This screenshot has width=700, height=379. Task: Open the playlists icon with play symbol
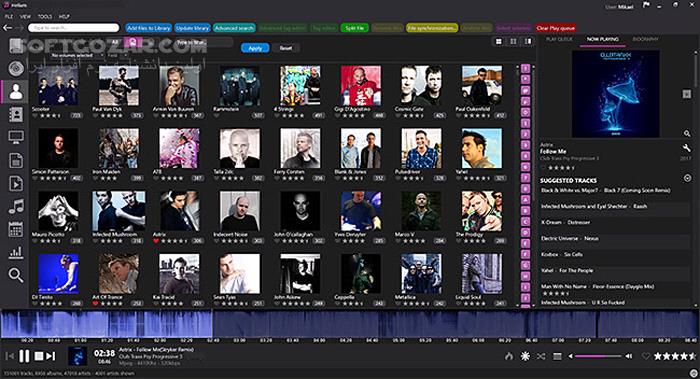[16, 183]
